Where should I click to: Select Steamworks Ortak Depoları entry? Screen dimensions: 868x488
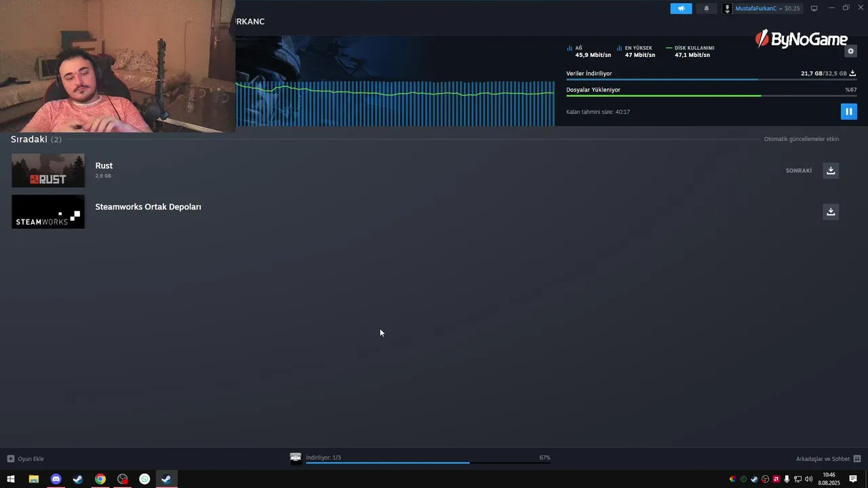(x=148, y=207)
